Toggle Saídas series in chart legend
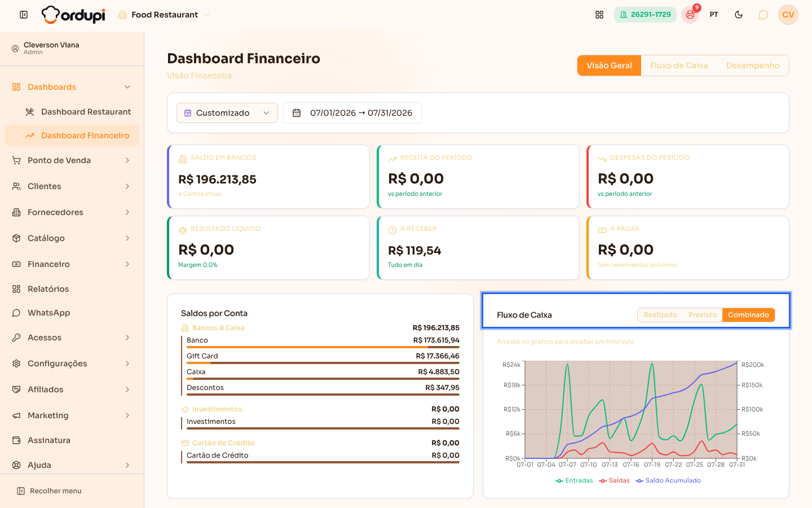The width and height of the screenshot is (812, 508). click(x=614, y=481)
